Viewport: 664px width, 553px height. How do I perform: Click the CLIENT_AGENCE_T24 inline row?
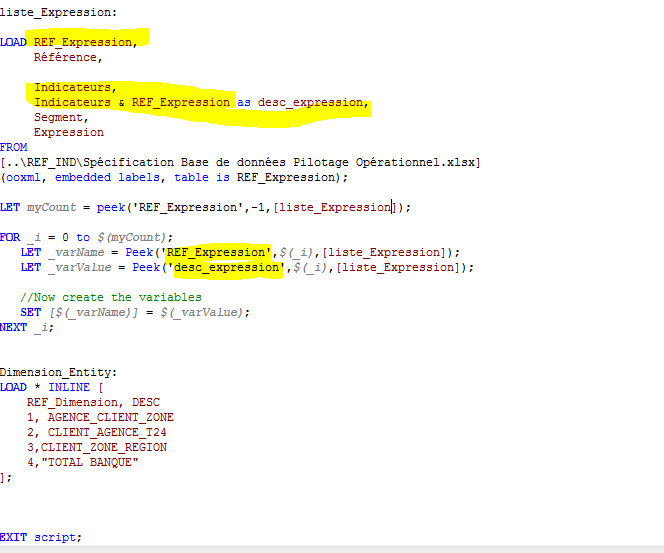tap(97, 432)
